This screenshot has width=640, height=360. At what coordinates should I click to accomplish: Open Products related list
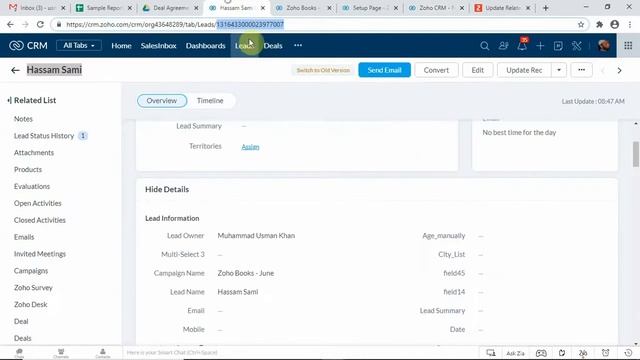(x=28, y=169)
